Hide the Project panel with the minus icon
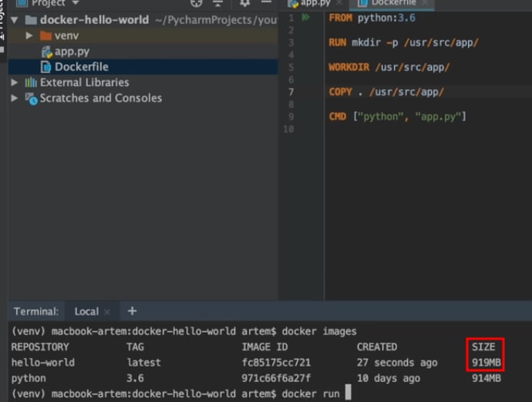 (266, 2)
